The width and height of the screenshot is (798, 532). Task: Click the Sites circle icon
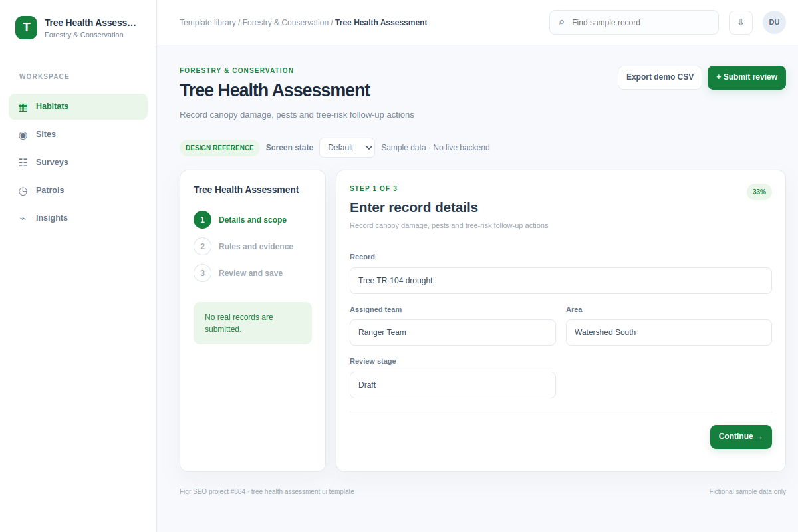tap(23, 134)
